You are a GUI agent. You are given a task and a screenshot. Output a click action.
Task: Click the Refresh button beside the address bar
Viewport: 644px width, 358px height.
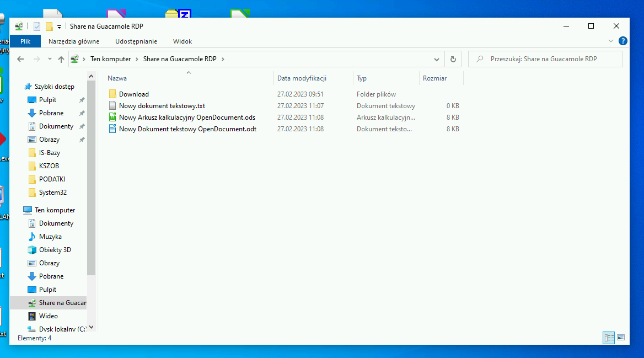pos(453,59)
